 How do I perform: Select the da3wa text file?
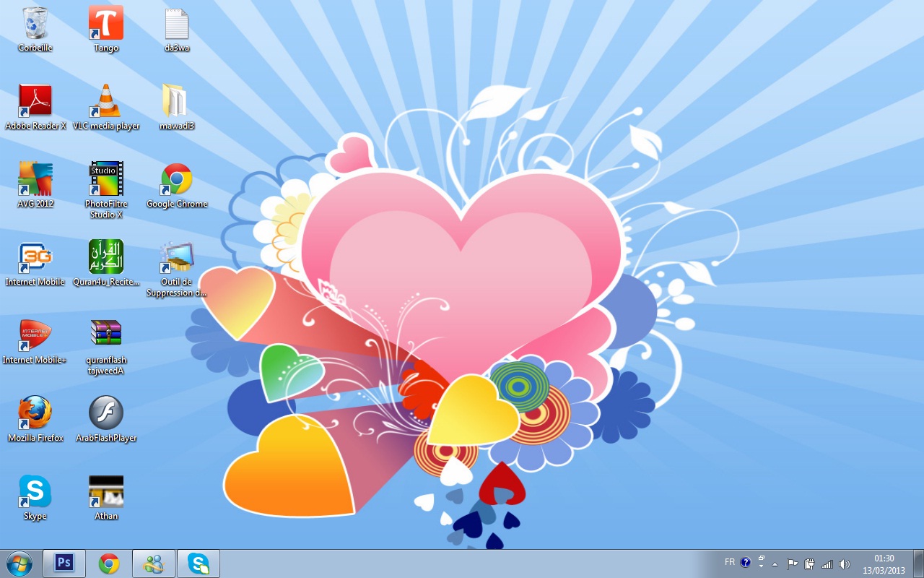tap(177, 29)
